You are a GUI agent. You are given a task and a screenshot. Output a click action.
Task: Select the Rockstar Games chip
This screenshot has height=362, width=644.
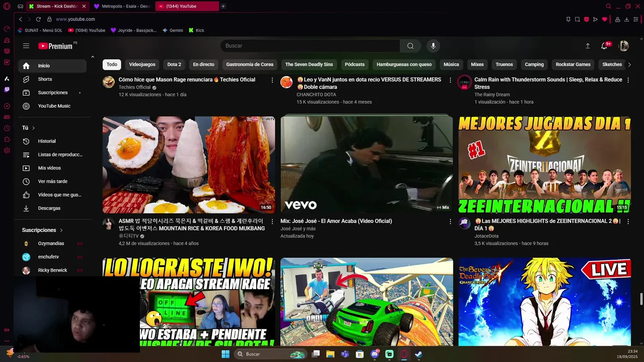573,64
